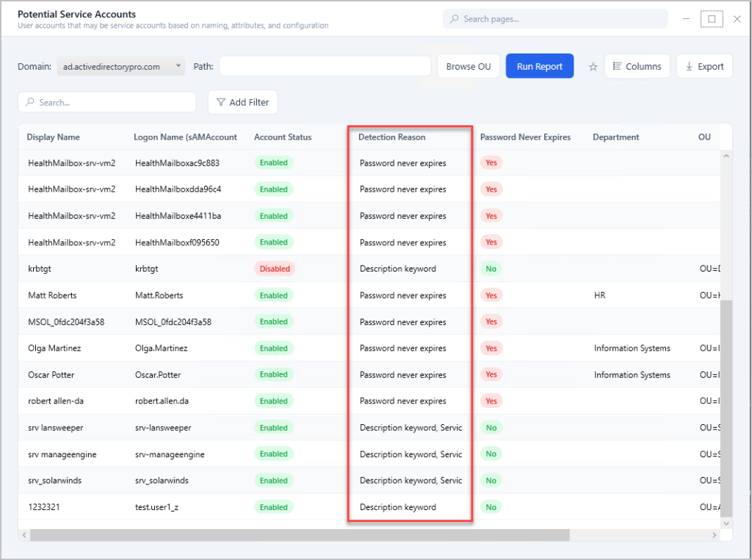Screen dimensions: 752x560
Task: Add a new filter
Action: (x=242, y=102)
